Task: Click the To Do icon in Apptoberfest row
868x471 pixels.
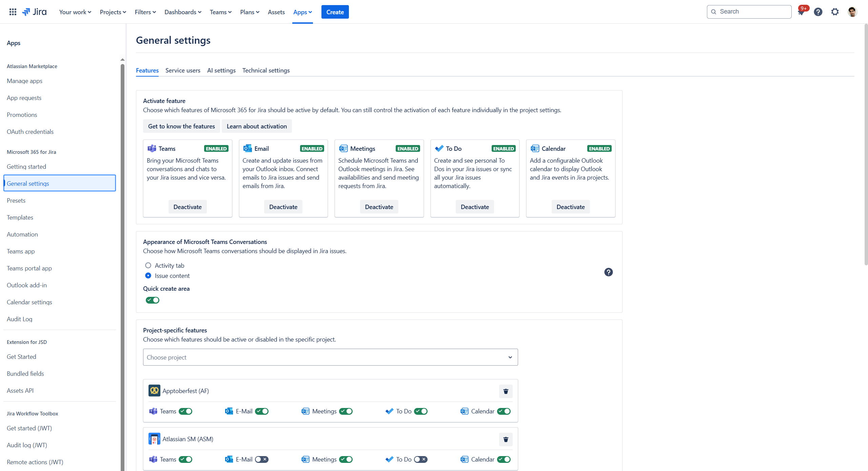Action: click(x=390, y=411)
